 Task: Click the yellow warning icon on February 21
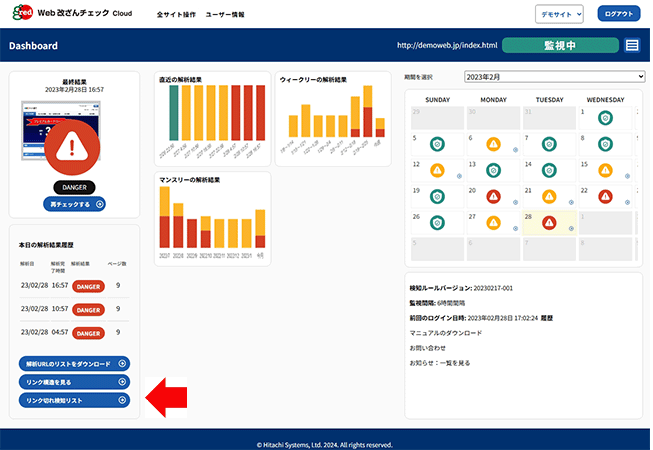[x=548, y=196]
